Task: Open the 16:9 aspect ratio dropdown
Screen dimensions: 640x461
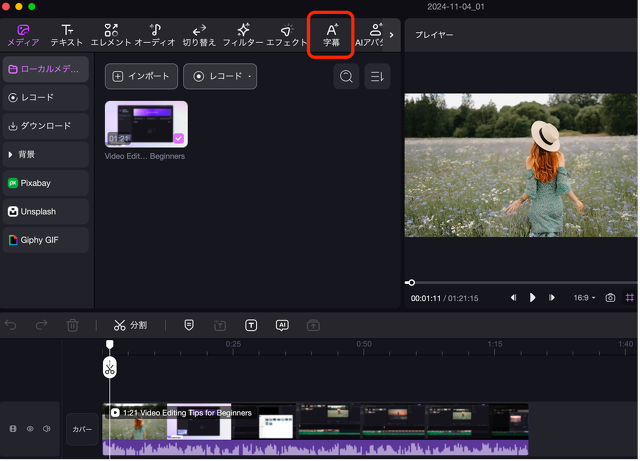Action: click(x=583, y=298)
